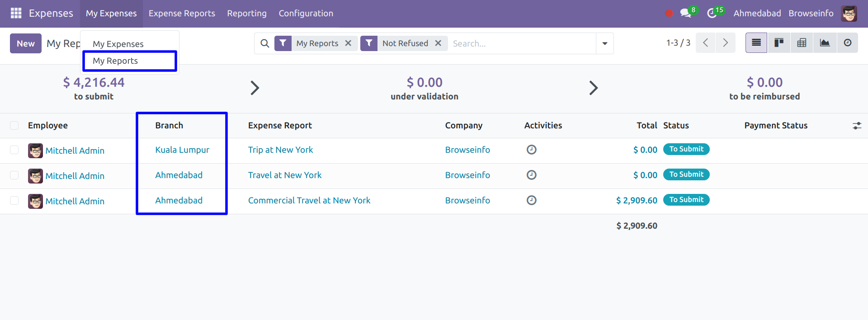868x320 pixels.
Task: Switch to Graph chart view
Action: pos(825,43)
